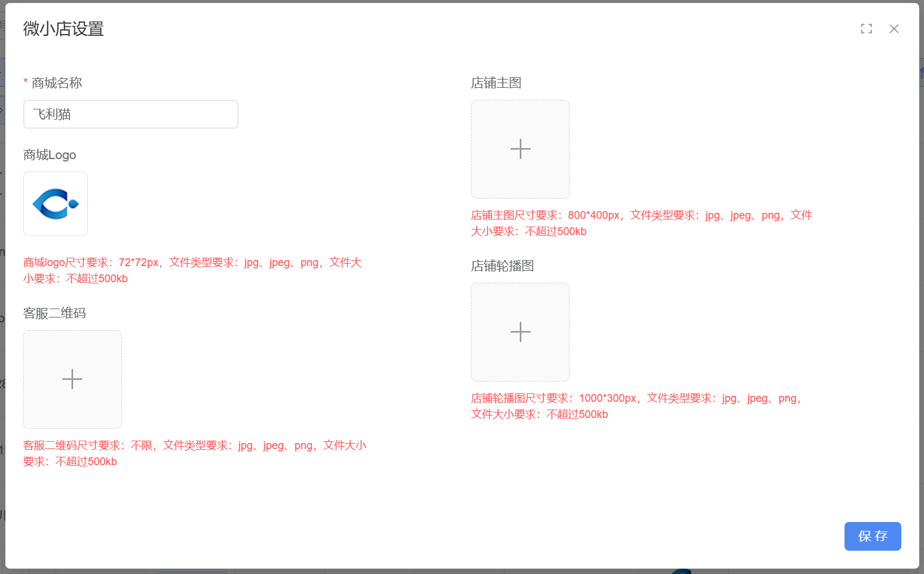
Task: Click the 商城Logo thumbnail image
Action: pos(56,204)
